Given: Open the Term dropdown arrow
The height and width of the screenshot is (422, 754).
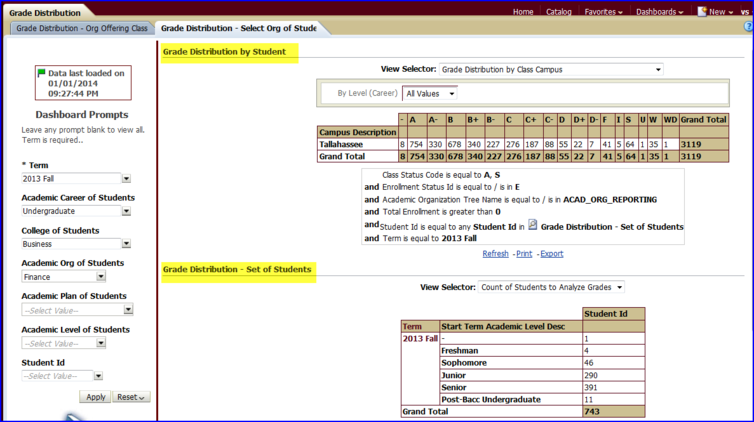Looking at the screenshot, I should (x=126, y=179).
